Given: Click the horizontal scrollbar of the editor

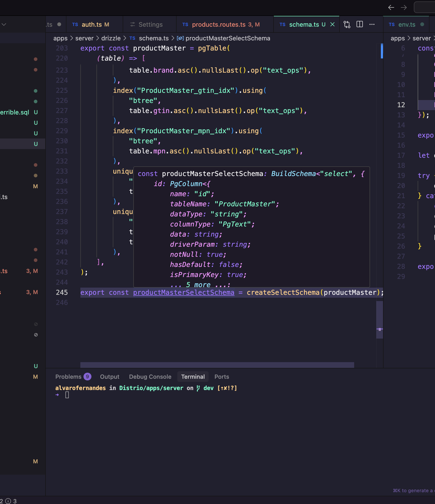Looking at the screenshot, I should tap(217, 365).
